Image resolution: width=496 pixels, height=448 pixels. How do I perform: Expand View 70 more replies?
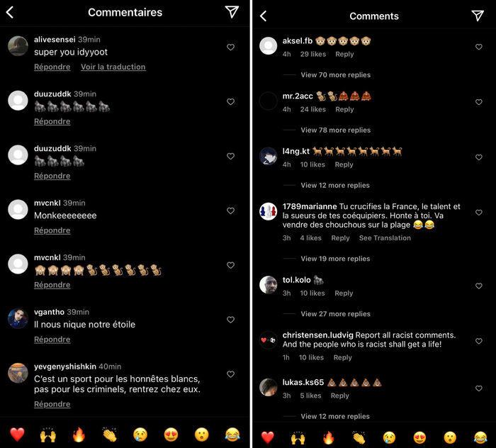coord(335,75)
